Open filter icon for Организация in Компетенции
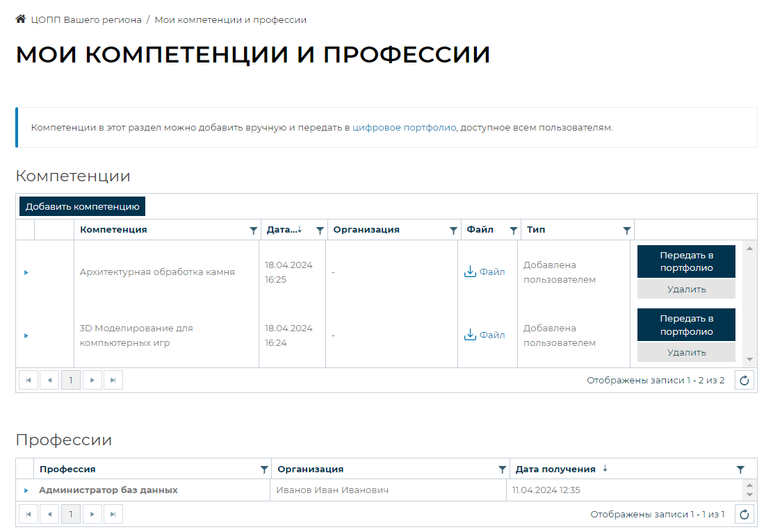 click(453, 231)
